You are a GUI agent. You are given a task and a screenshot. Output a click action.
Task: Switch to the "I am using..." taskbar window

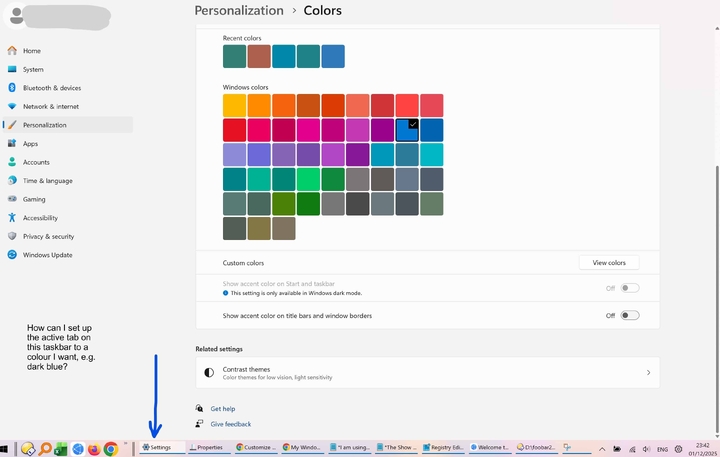point(350,447)
